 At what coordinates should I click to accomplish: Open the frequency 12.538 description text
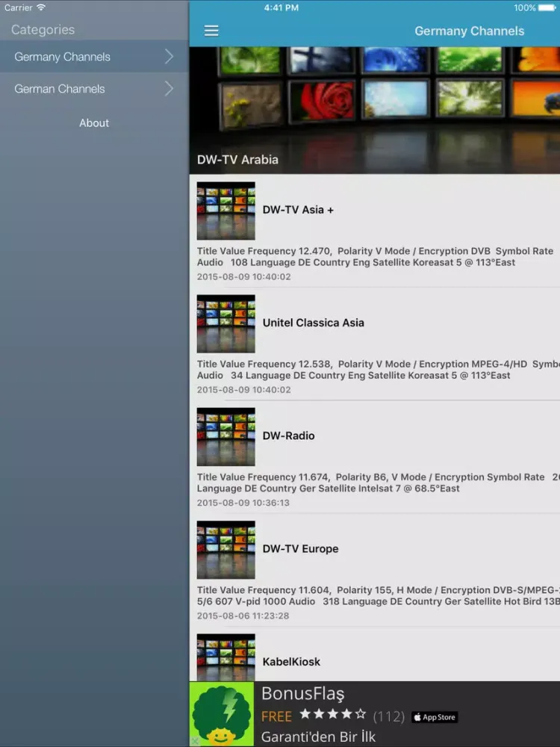coord(379,370)
